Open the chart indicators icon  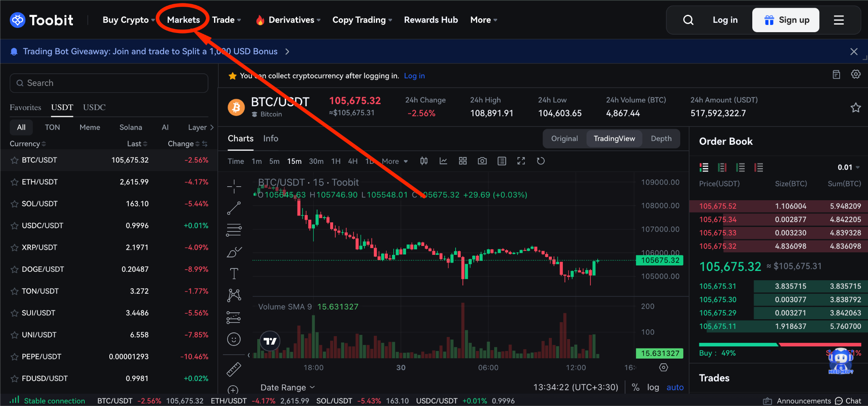click(x=443, y=161)
